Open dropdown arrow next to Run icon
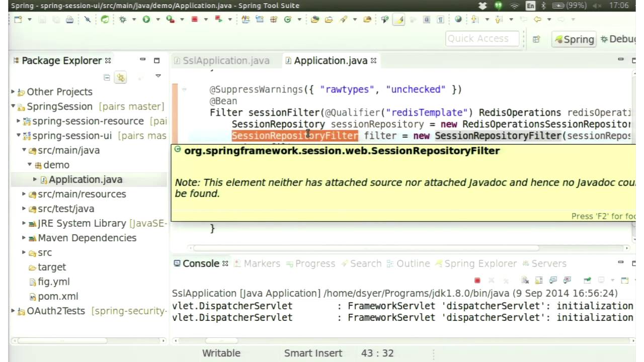Viewport: 644px width, 362px height. coord(158,20)
